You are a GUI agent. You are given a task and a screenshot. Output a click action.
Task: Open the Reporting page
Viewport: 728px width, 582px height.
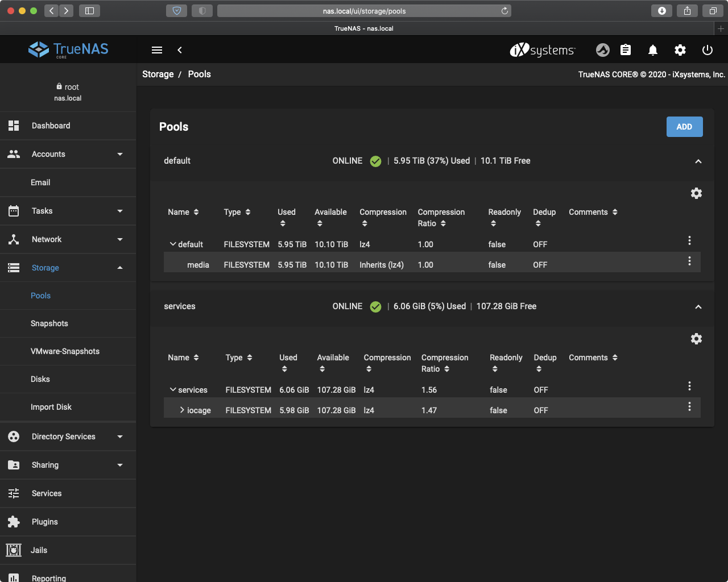point(68,573)
